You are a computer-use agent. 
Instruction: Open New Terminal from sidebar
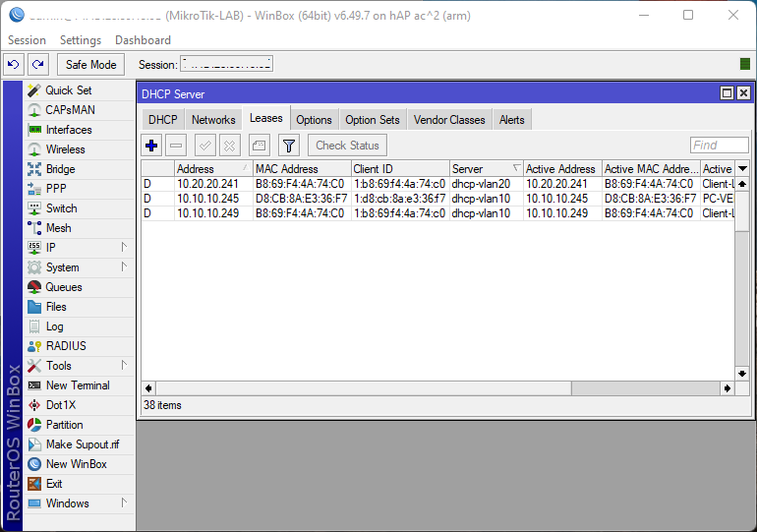tap(80, 385)
